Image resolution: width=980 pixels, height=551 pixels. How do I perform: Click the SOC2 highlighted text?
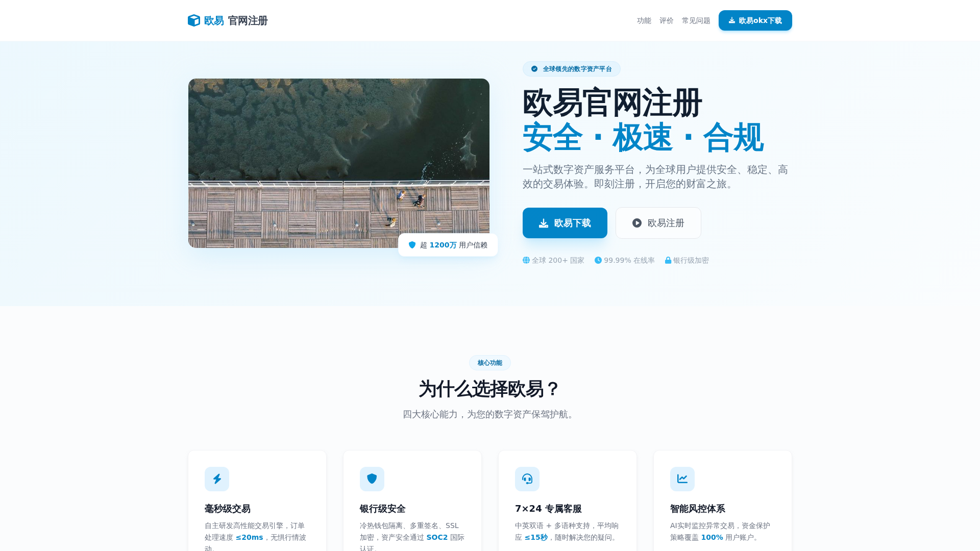pyautogui.click(x=437, y=537)
